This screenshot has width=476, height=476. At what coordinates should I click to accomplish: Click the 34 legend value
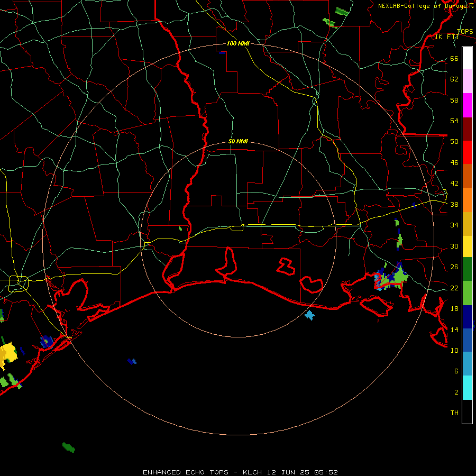(454, 225)
